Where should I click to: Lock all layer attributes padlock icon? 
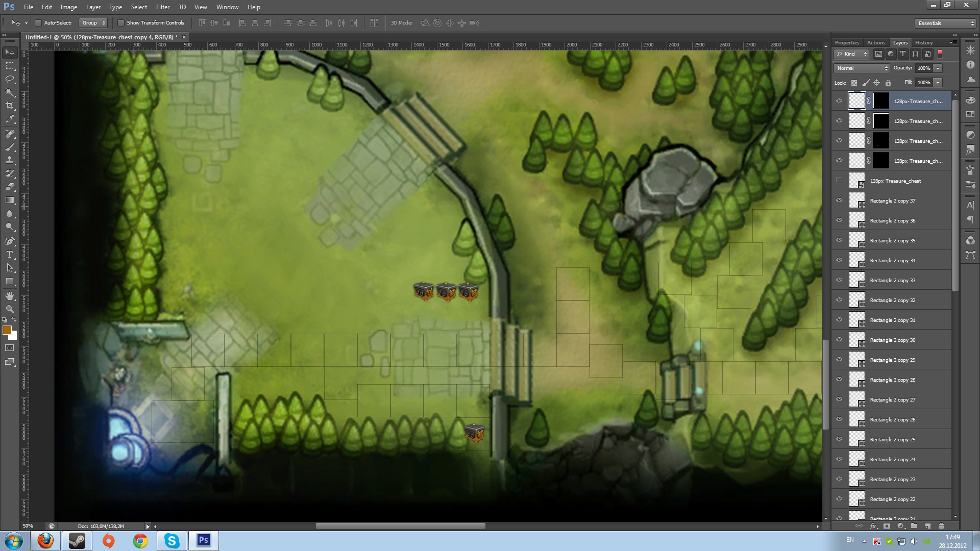point(888,83)
